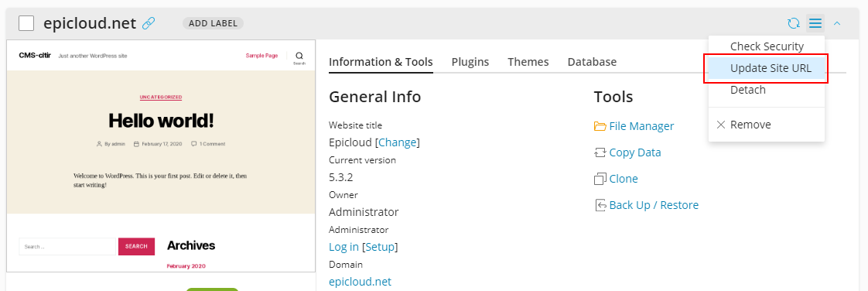
Task: Click the epicloud.net title heading
Action: tap(90, 23)
